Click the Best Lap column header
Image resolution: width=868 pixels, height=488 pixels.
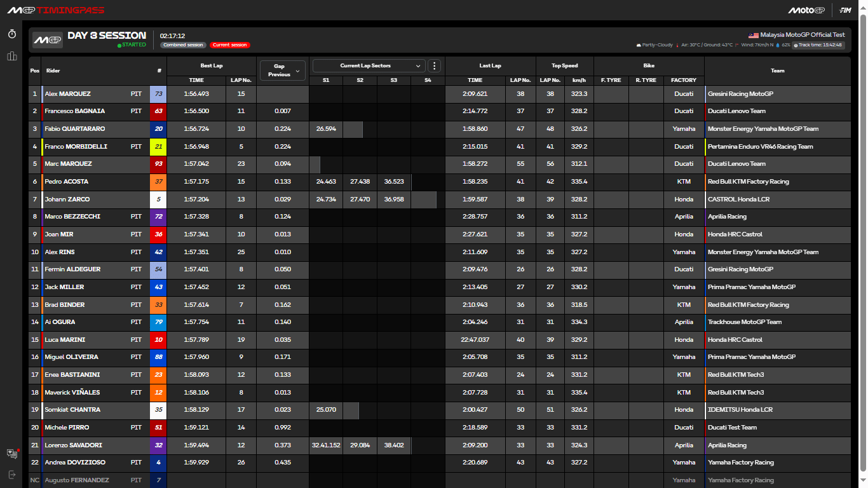[x=211, y=65]
